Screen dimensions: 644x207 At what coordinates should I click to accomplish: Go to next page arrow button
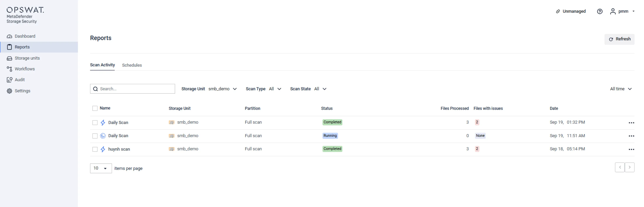pos(629,167)
